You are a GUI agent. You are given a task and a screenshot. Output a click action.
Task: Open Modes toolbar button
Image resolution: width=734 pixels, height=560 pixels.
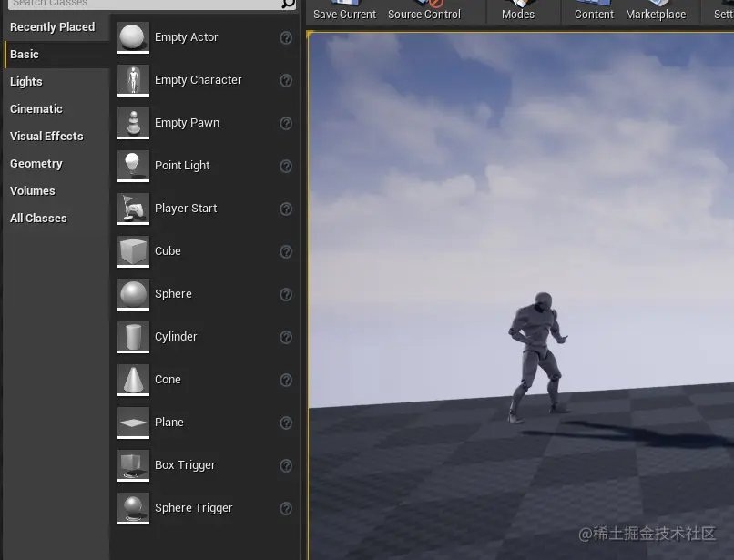[518, 11]
